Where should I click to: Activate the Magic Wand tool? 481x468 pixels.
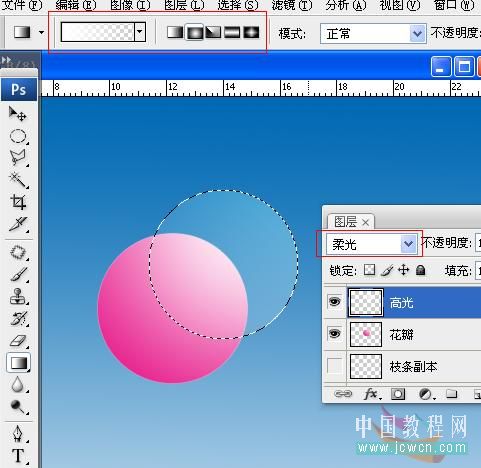click(18, 180)
